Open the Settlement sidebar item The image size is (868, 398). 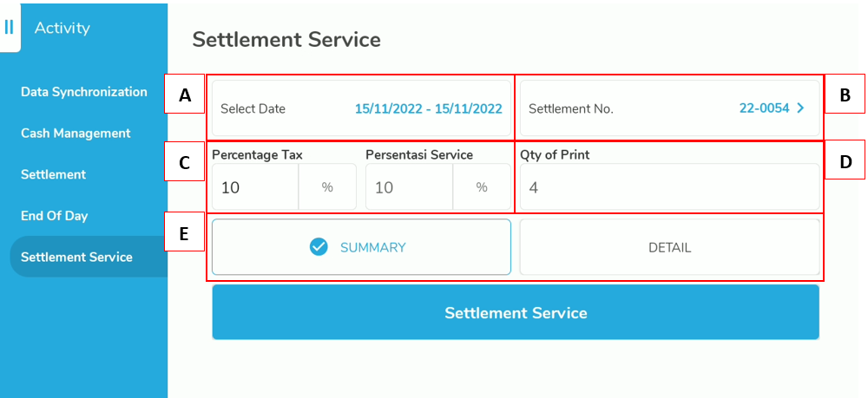pos(53,174)
